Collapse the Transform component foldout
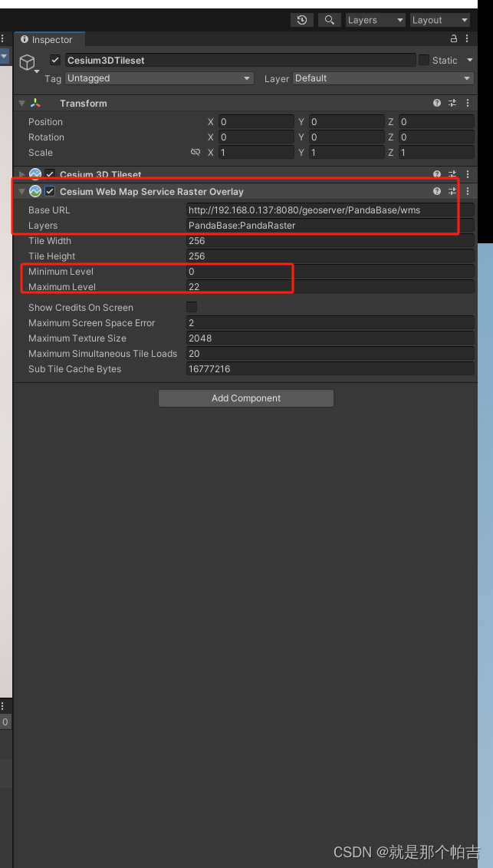 21,103
